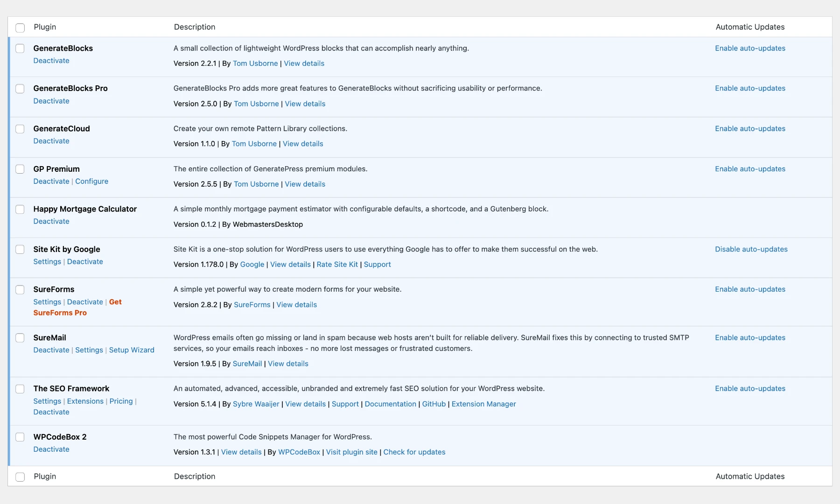Viewport: 840px width, 504px height.
Task: Check the SureMail plugin checkbox
Action: click(x=20, y=338)
